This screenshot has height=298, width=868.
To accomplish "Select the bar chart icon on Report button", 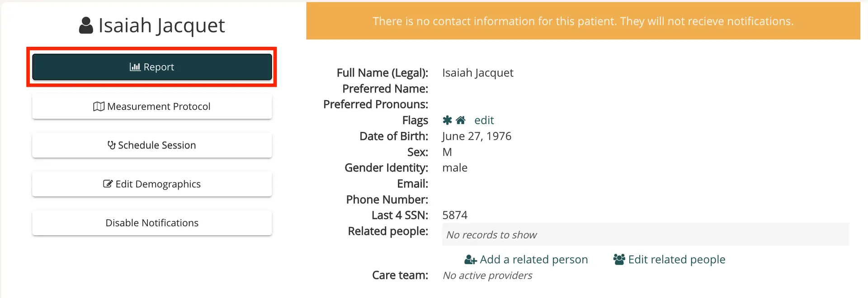I will [x=135, y=67].
